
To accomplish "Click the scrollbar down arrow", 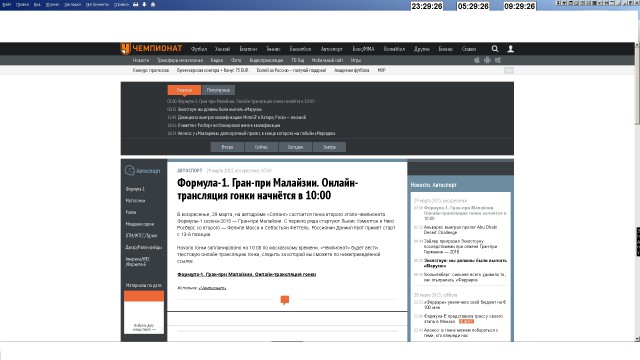I will 637,339.
